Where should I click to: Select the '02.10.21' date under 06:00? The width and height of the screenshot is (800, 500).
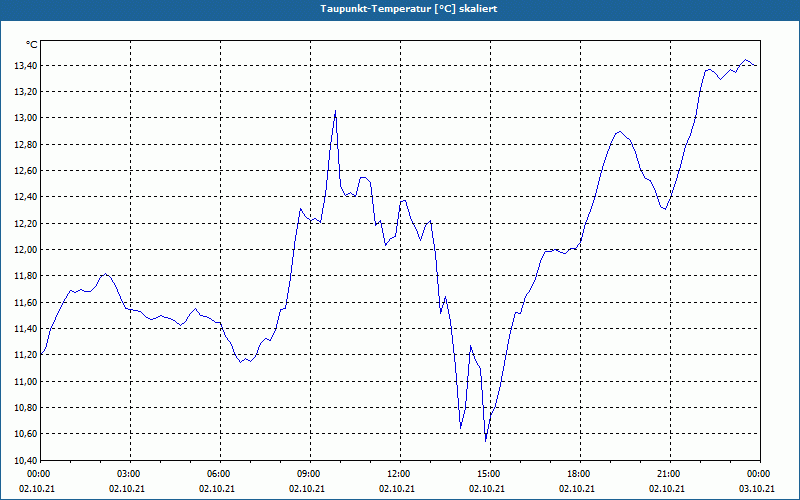tap(217, 488)
